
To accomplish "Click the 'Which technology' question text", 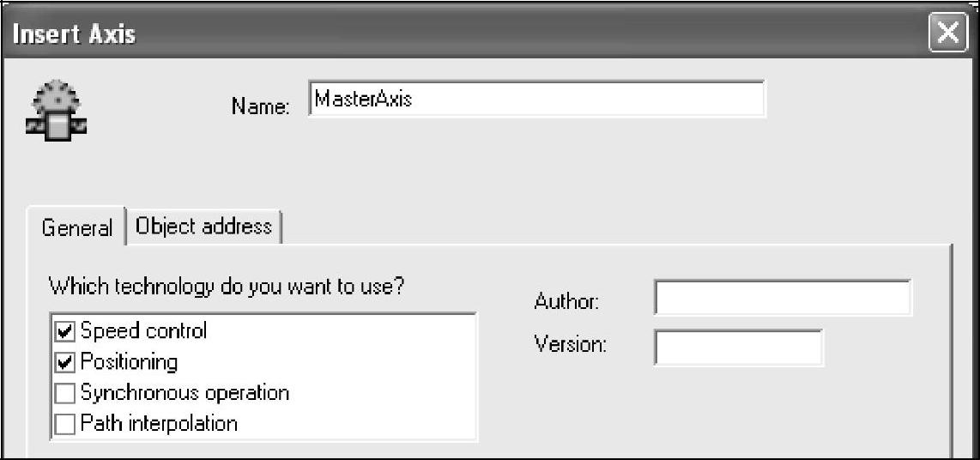I will tap(227, 287).
